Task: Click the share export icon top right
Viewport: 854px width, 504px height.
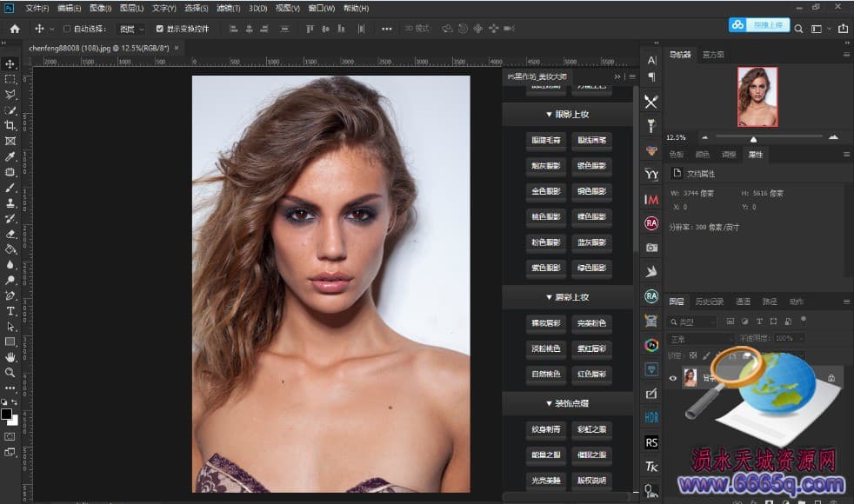Action: (x=843, y=29)
